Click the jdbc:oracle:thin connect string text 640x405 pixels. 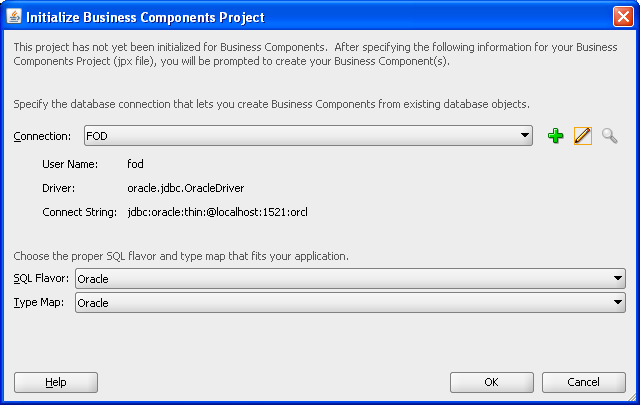point(217,212)
